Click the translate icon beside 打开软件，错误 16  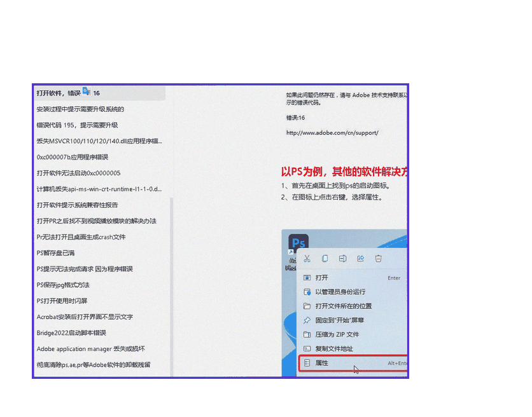click(x=87, y=91)
